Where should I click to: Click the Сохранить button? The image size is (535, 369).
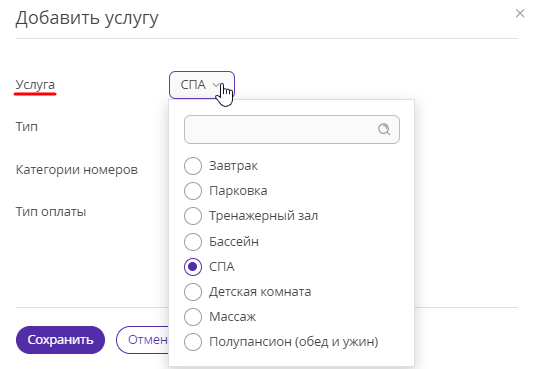pos(60,340)
